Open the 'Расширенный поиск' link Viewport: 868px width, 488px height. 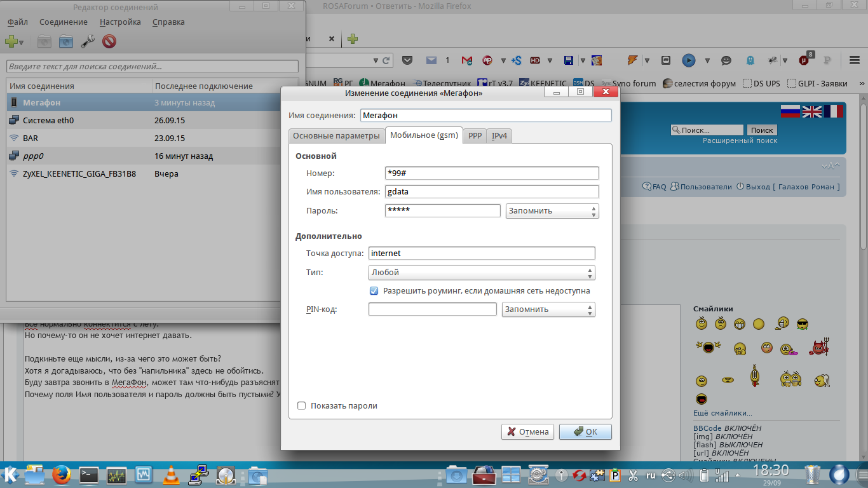(x=740, y=140)
